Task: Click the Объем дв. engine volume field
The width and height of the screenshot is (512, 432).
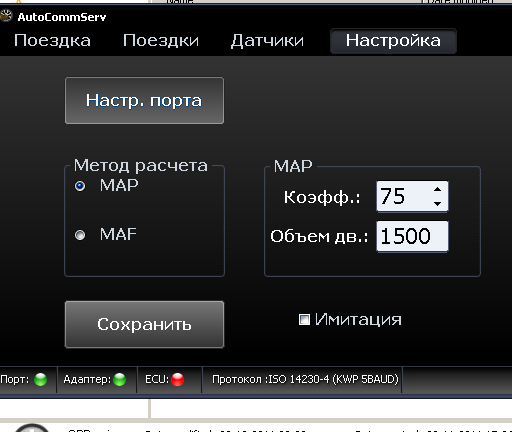Action: (x=412, y=236)
